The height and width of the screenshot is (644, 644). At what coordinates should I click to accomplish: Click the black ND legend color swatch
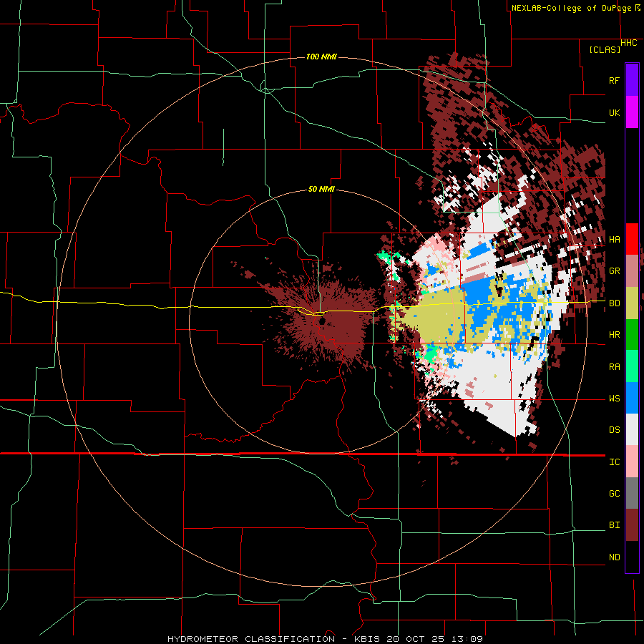pos(632,557)
